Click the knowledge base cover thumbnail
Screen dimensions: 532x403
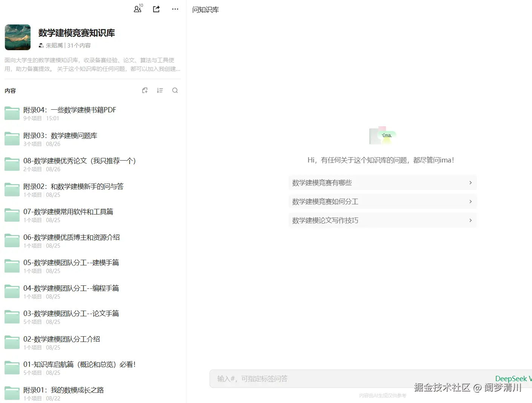coord(18,37)
